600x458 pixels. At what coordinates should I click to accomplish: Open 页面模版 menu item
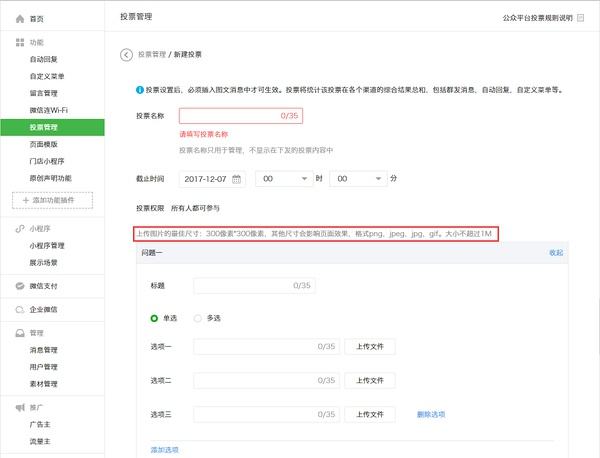coord(44,144)
